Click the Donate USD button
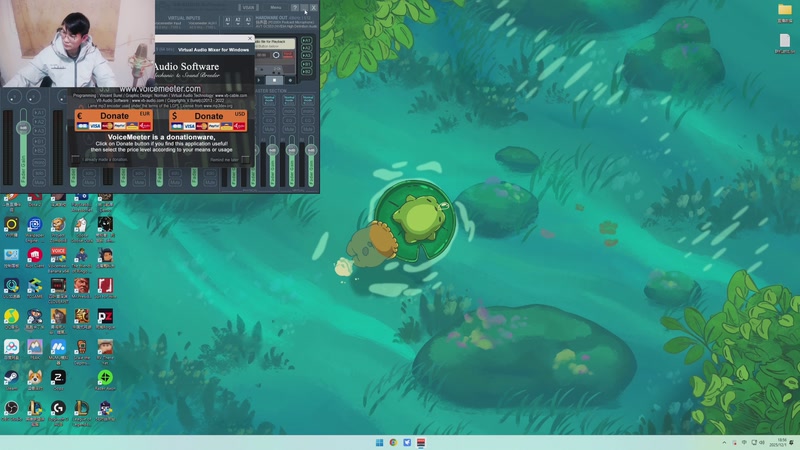 coord(208,120)
